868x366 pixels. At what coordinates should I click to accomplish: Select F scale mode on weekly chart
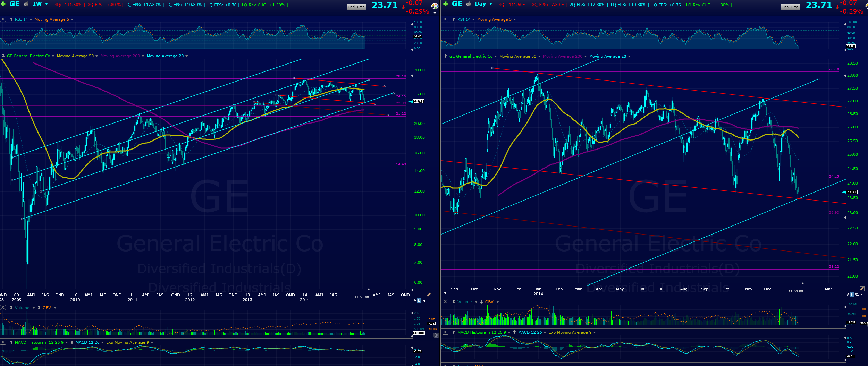pos(428,300)
